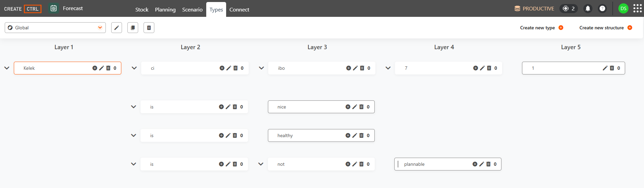Collapse the Kelek row chevron
This screenshot has height=188, width=644.
coord(7,68)
